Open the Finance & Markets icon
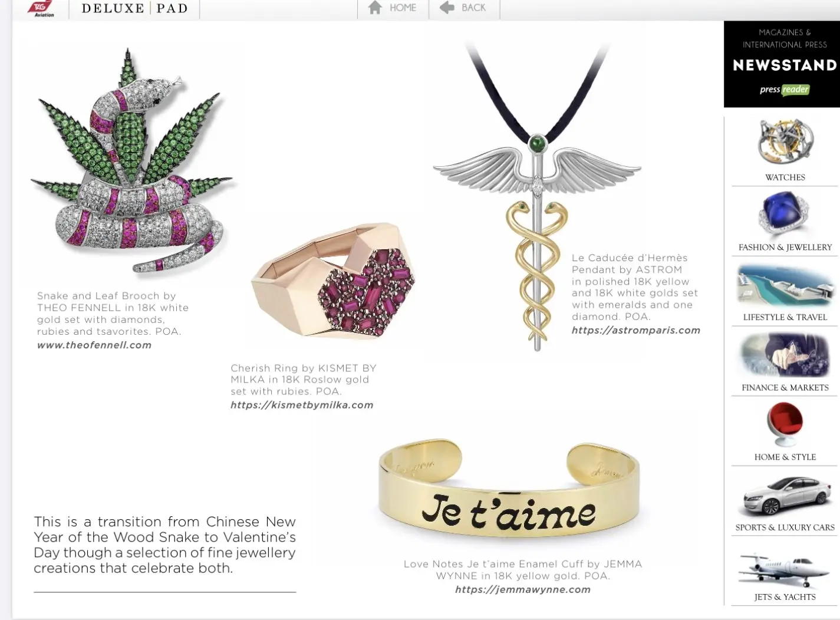This screenshot has height=620, width=840. [785, 355]
